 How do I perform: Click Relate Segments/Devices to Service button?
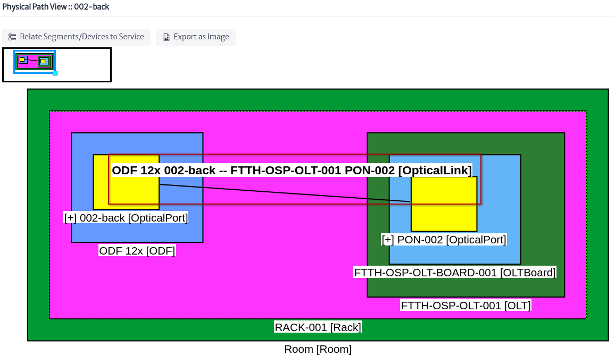click(77, 37)
